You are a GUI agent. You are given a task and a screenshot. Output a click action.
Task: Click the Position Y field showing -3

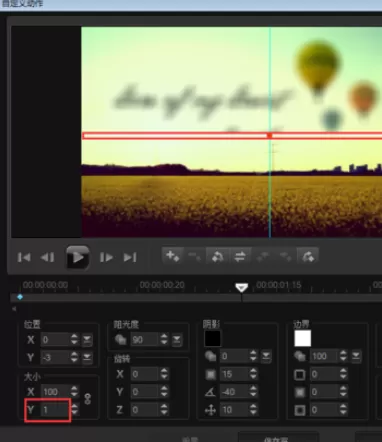55,358
